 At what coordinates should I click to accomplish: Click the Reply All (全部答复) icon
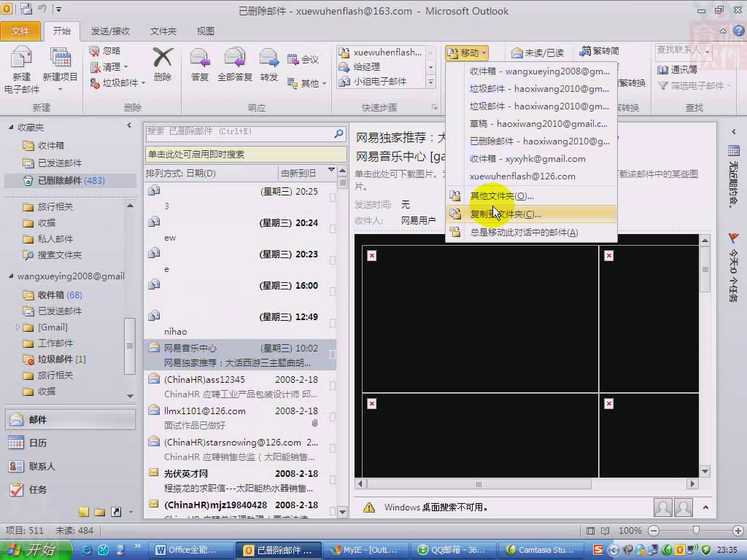tap(235, 58)
